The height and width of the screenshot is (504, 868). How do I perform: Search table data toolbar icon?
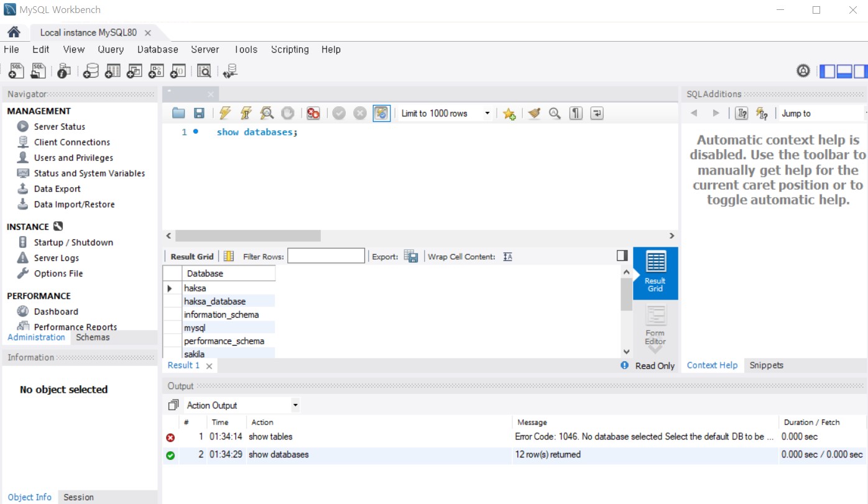tap(204, 71)
